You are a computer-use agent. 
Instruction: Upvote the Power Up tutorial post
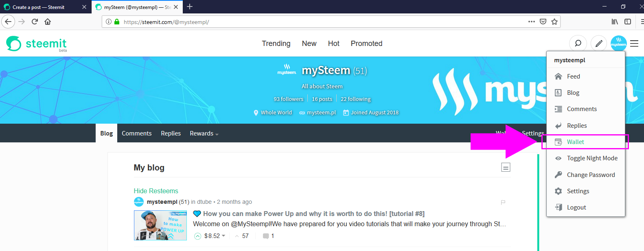[197, 236]
